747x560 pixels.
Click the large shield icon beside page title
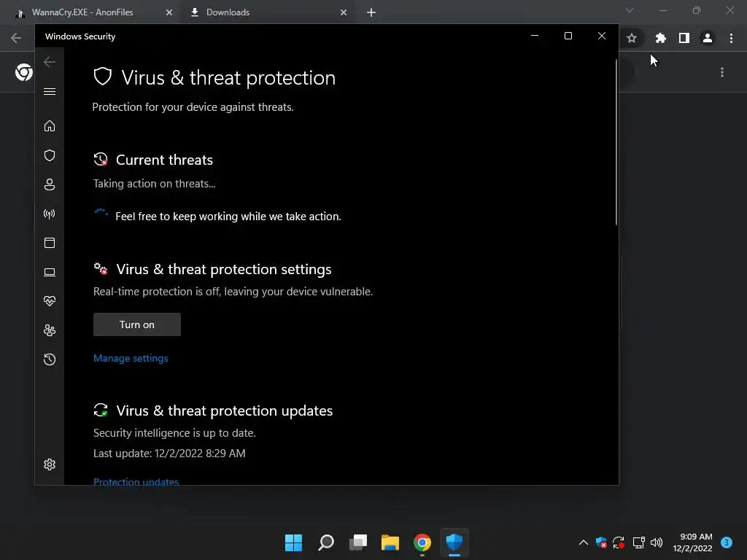[102, 77]
